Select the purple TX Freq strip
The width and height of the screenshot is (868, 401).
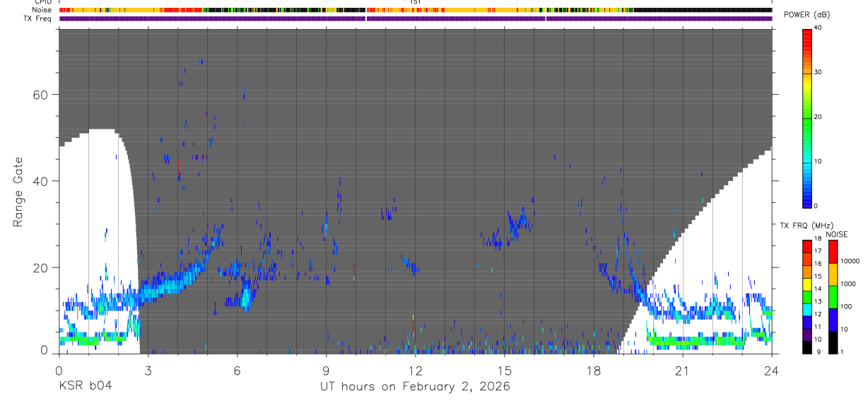[x=416, y=18]
